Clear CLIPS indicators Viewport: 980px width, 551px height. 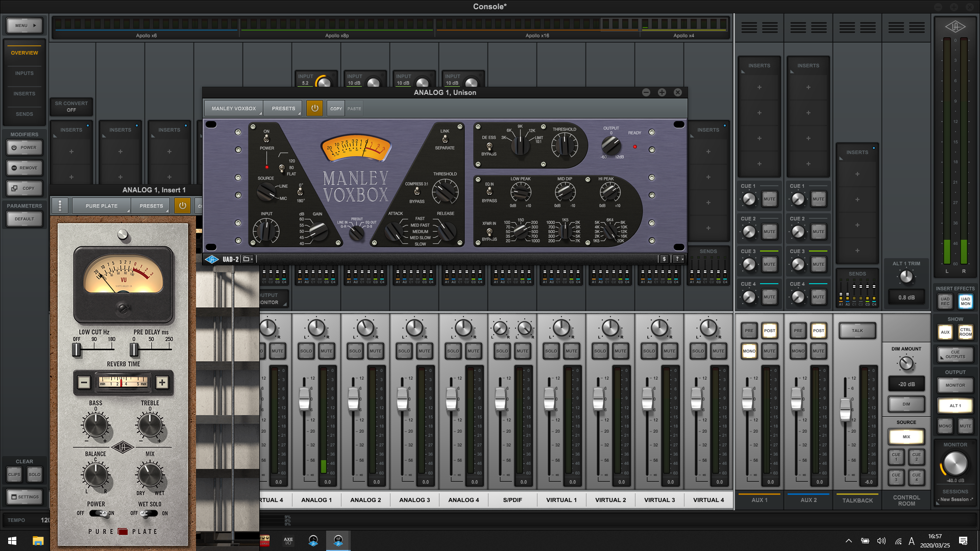click(x=14, y=474)
